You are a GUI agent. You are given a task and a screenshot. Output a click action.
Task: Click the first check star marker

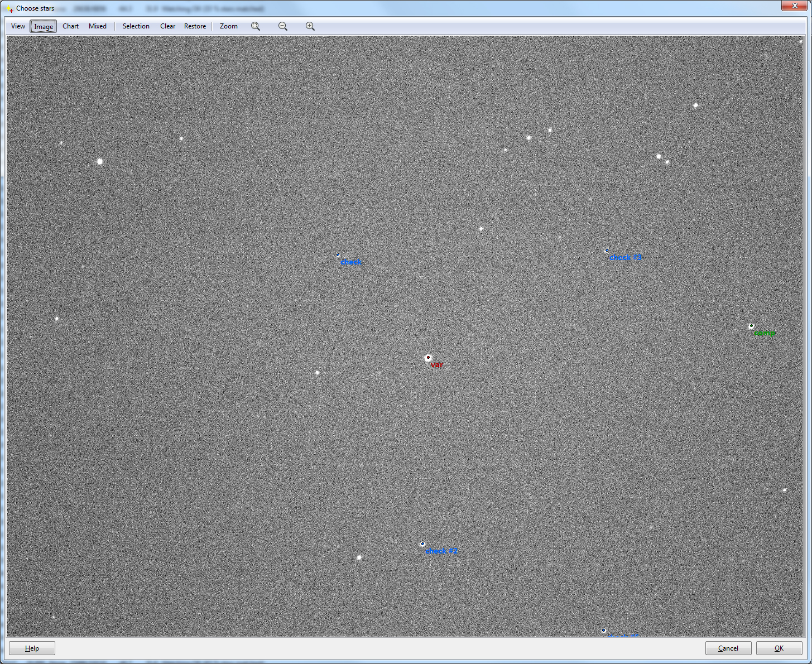click(x=338, y=255)
